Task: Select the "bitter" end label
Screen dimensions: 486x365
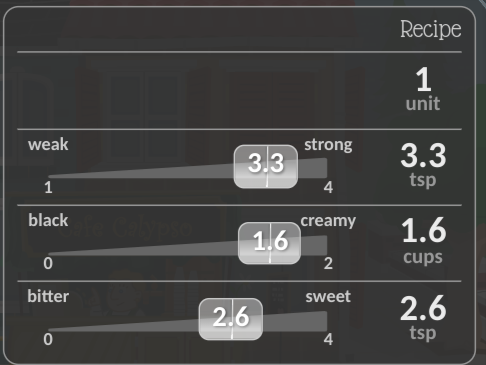Action: [48, 296]
